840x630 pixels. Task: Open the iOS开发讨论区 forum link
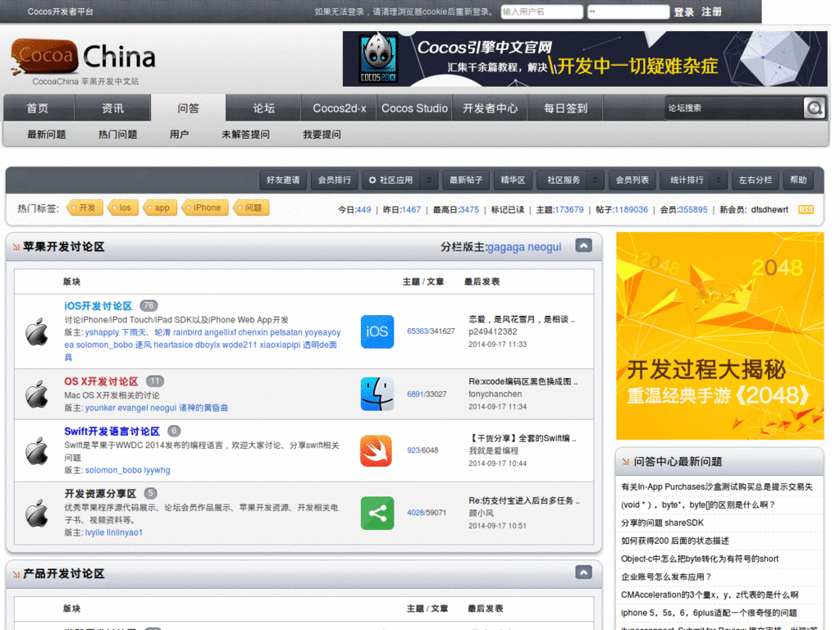coord(98,306)
